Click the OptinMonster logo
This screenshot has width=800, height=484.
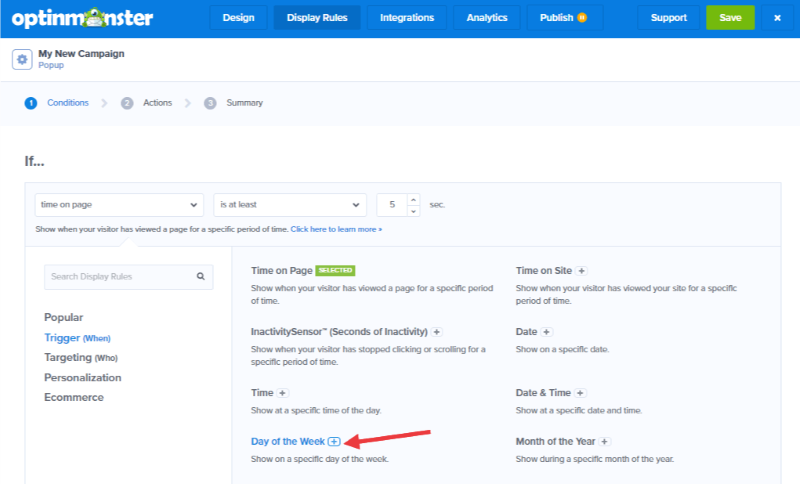(x=82, y=18)
